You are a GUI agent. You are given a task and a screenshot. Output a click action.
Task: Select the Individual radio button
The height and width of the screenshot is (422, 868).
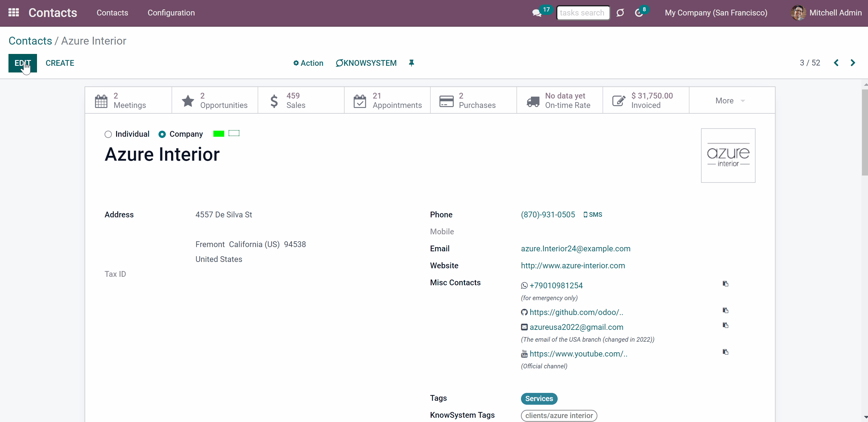(x=108, y=135)
